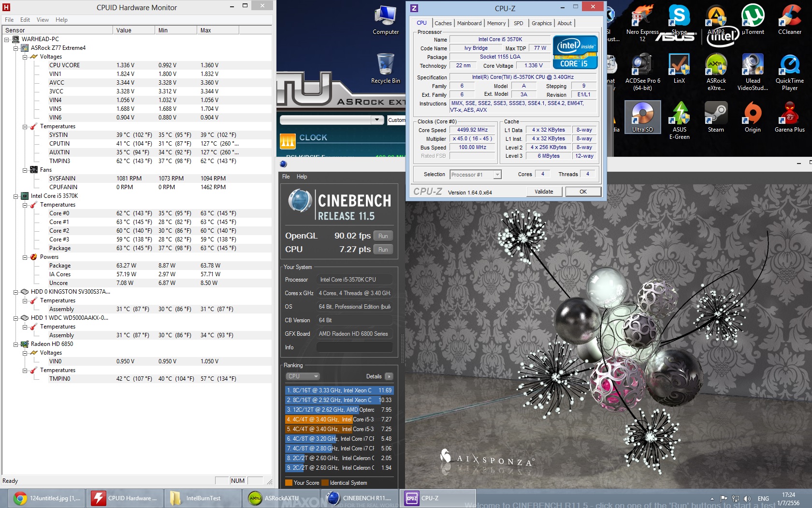The height and width of the screenshot is (508, 812).
Task: Open the Graphics tab in CPU-Z
Action: tap(541, 23)
